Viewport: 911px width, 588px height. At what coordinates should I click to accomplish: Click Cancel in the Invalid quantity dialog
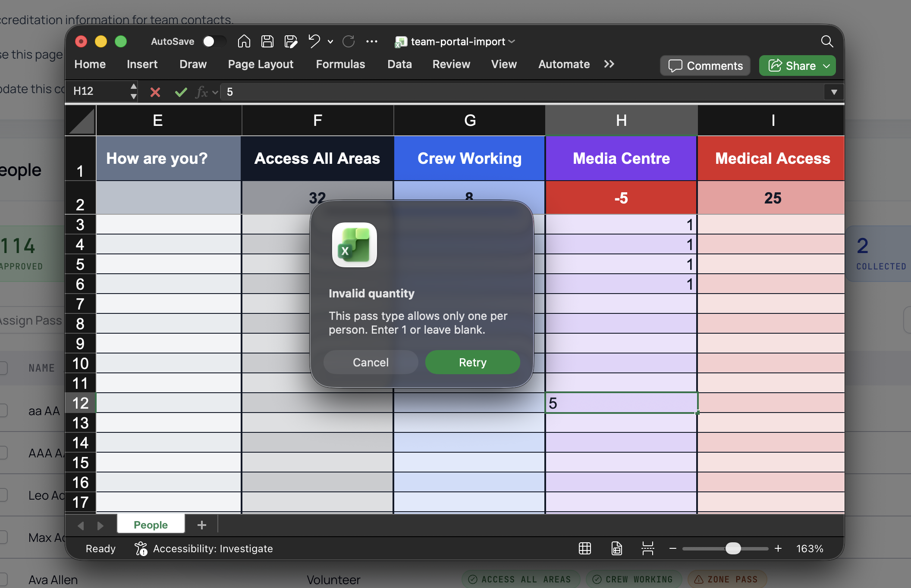tap(371, 362)
